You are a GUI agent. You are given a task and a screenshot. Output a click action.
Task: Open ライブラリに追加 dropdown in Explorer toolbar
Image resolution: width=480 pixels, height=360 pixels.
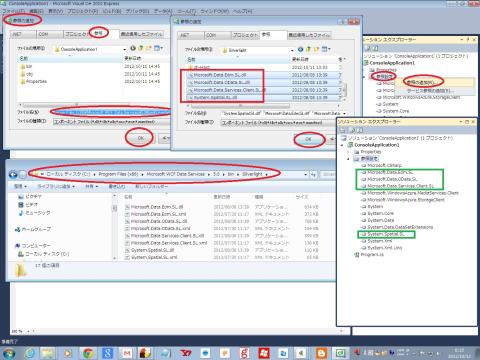tap(56, 186)
